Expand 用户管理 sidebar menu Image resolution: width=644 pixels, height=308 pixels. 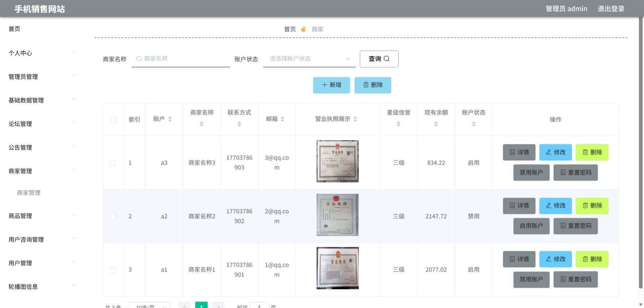[42, 263]
